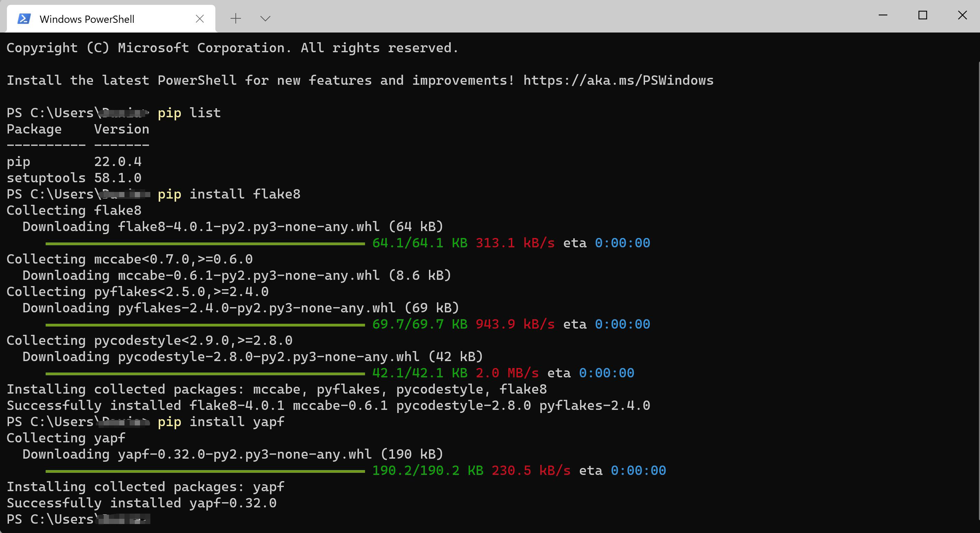This screenshot has height=533, width=980.
Task: Toggle the terminal tab close button
Action: 200,19
